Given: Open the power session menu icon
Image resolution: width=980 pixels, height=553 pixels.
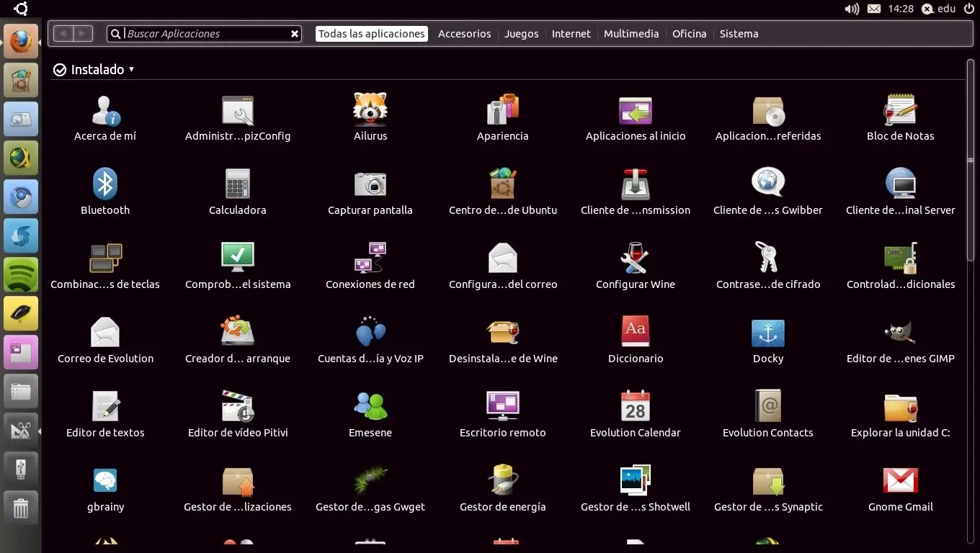Looking at the screenshot, I should point(968,9).
